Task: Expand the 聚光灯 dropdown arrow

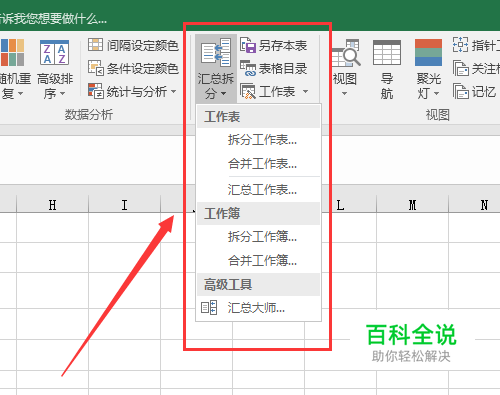Action: click(436, 94)
